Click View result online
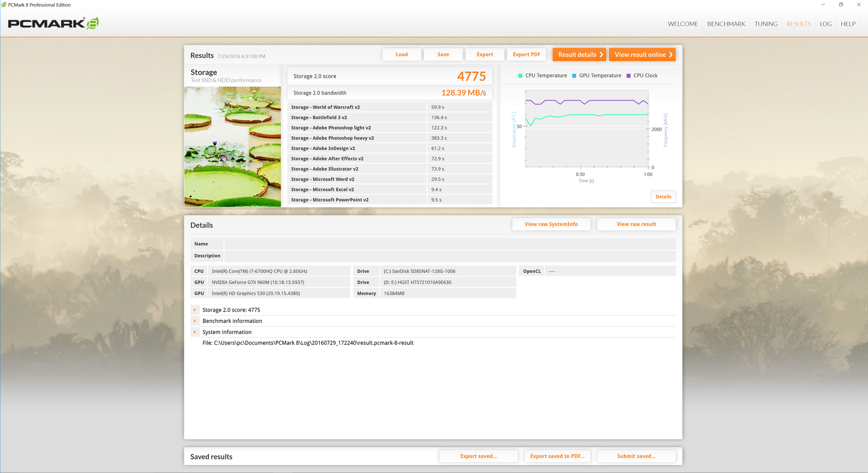This screenshot has height=473, width=868. [642, 54]
